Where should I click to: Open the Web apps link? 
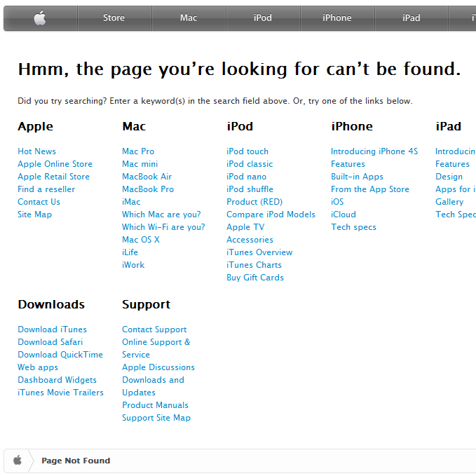click(38, 367)
